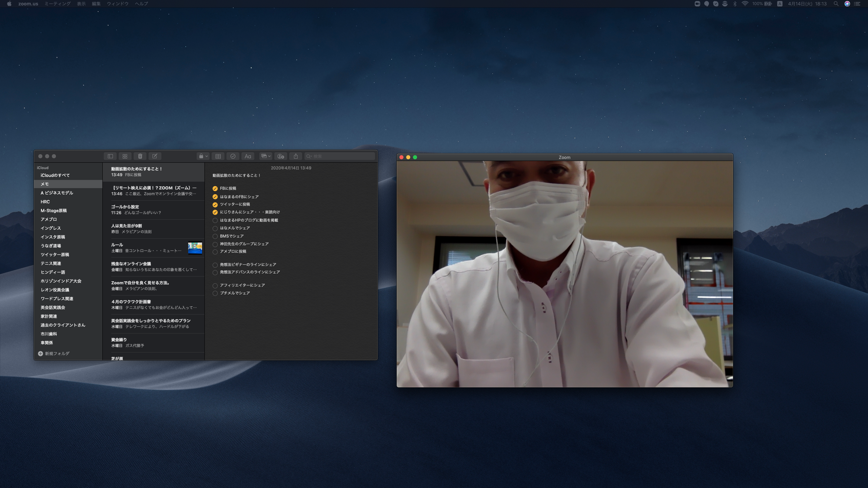The image size is (868, 488).
Task: Click the checkmark bubble menu bar icon
Action: pyautogui.click(x=716, y=4)
